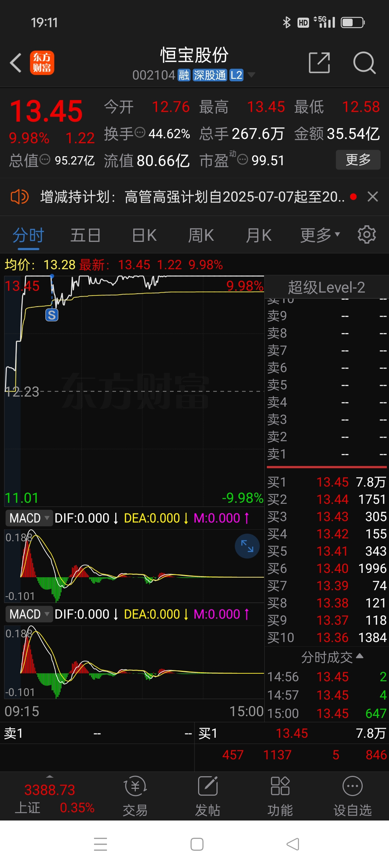Open the 东方财富 app logo

(42, 63)
